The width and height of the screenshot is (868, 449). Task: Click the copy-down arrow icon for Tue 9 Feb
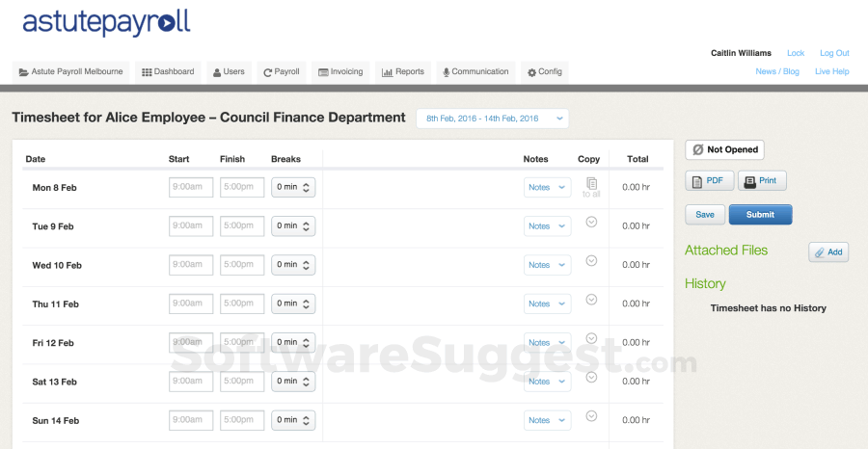pyautogui.click(x=592, y=222)
